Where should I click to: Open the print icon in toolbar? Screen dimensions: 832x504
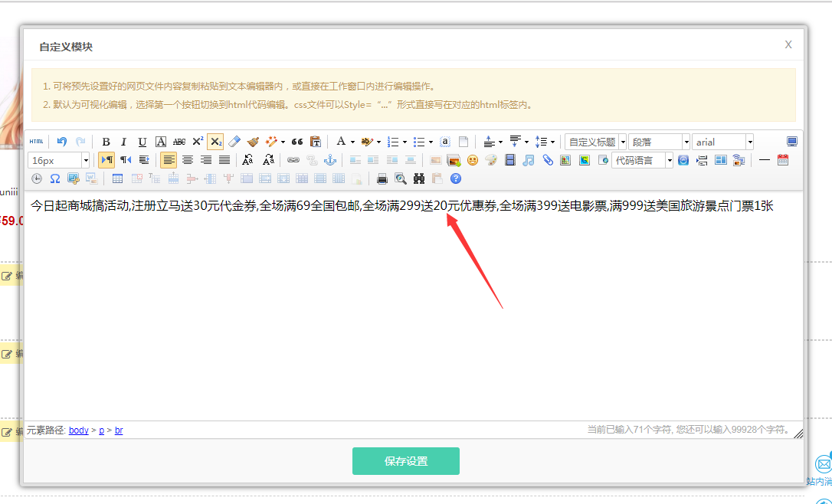pyautogui.click(x=382, y=178)
